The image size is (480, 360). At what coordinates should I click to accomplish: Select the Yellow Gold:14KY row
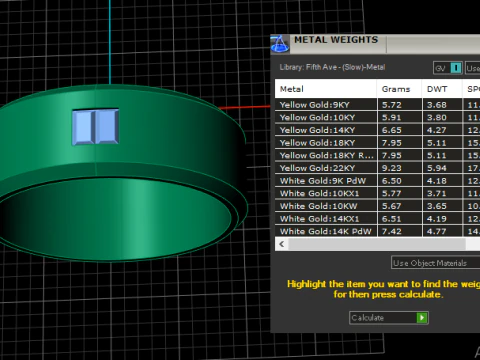377,130
